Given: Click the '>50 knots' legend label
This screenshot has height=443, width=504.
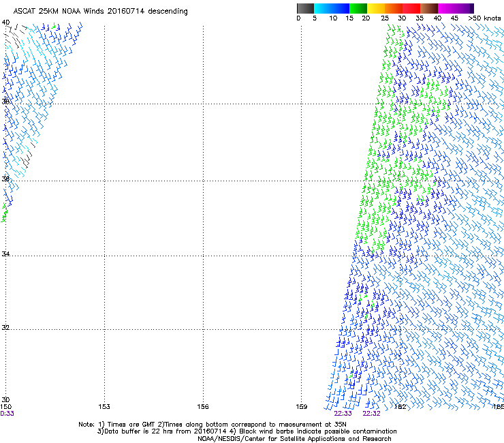Looking at the screenshot, I should 484,18.
